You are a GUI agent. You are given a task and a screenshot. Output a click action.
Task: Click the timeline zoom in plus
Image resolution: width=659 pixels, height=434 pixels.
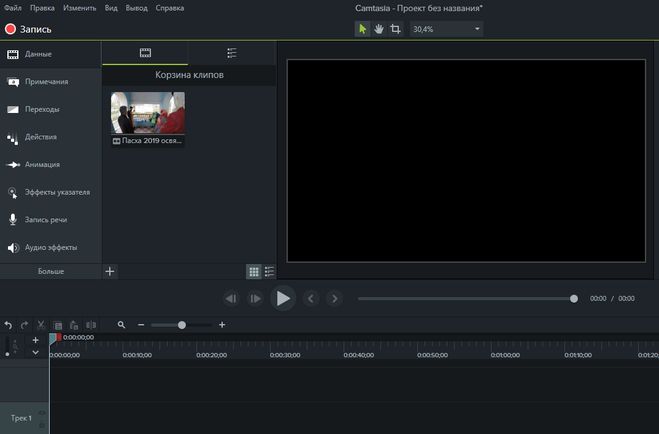[x=222, y=325]
